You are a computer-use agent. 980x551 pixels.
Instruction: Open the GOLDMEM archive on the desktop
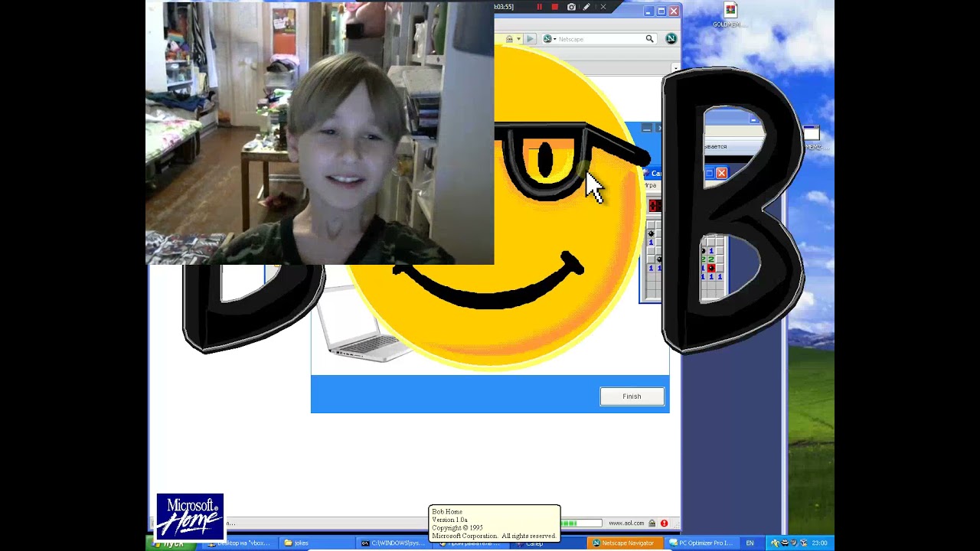tap(730, 15)
